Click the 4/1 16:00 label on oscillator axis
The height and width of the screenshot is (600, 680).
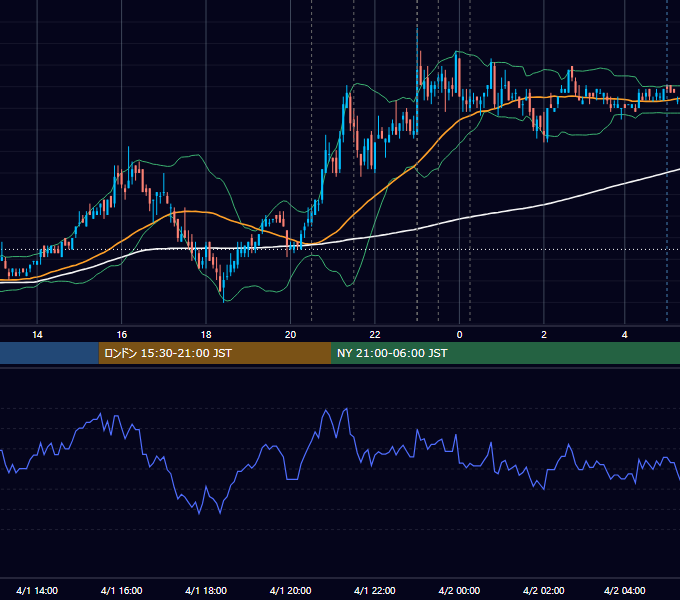point(121,590)
